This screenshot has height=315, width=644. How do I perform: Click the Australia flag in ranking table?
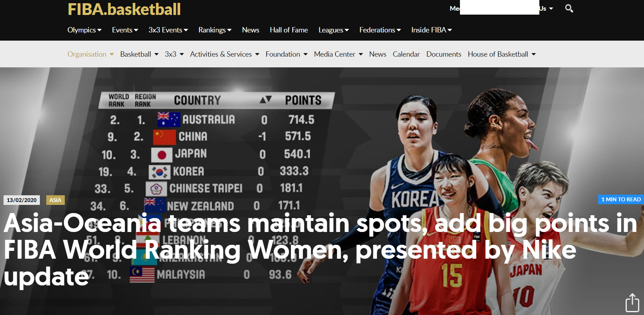(169, 119)
